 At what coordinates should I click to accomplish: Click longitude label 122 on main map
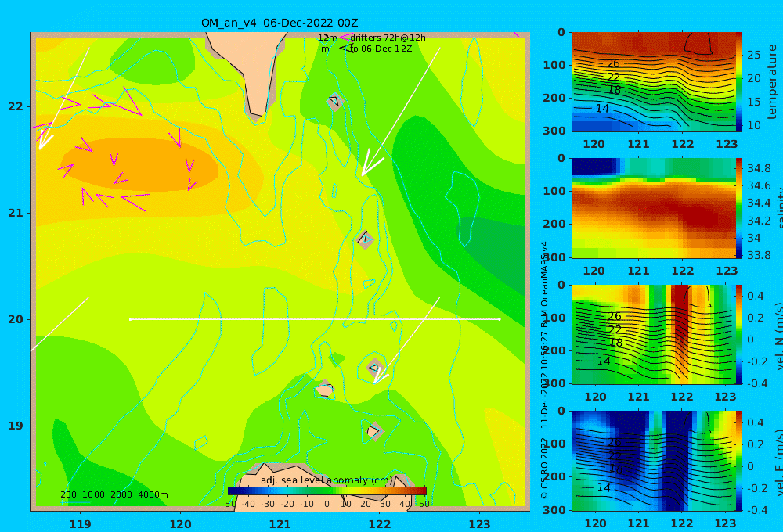pyautogui.click(x=380, y=524)
